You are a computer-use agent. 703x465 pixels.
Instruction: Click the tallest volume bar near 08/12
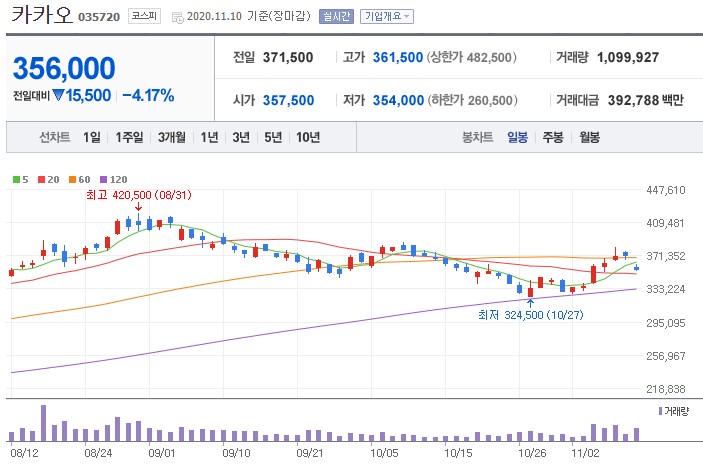pos(43,423)
